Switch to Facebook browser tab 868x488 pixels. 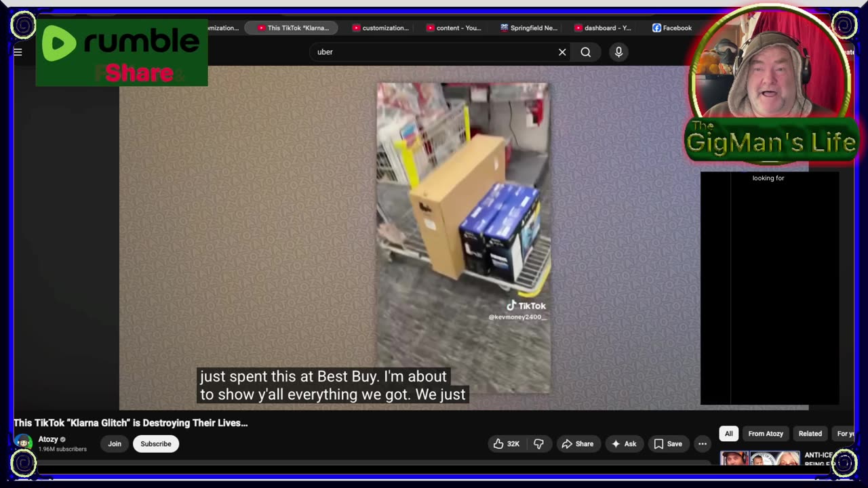coord(672,28)
